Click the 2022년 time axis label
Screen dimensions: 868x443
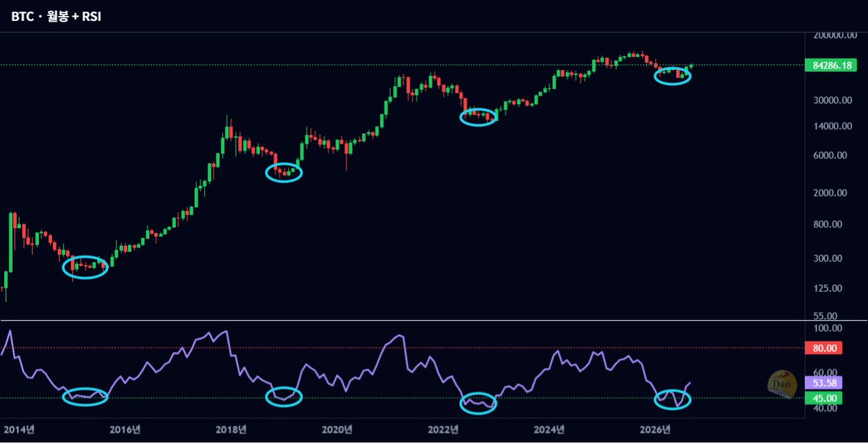click(x=443, y=429)
